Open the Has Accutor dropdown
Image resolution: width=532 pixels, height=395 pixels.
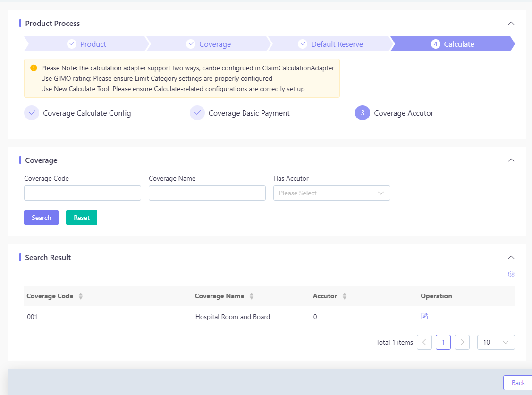(331, 193)
